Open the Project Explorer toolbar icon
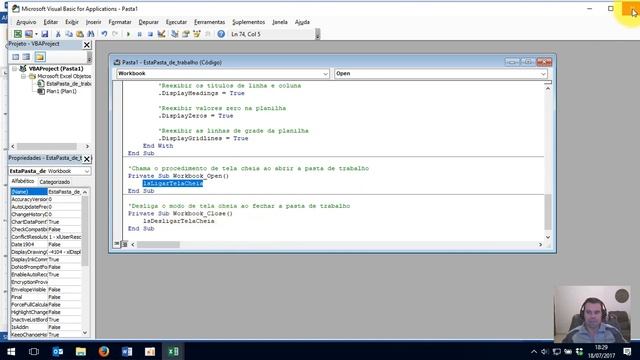The height and width of the screenshot is (360, 640). coord(175,34)
